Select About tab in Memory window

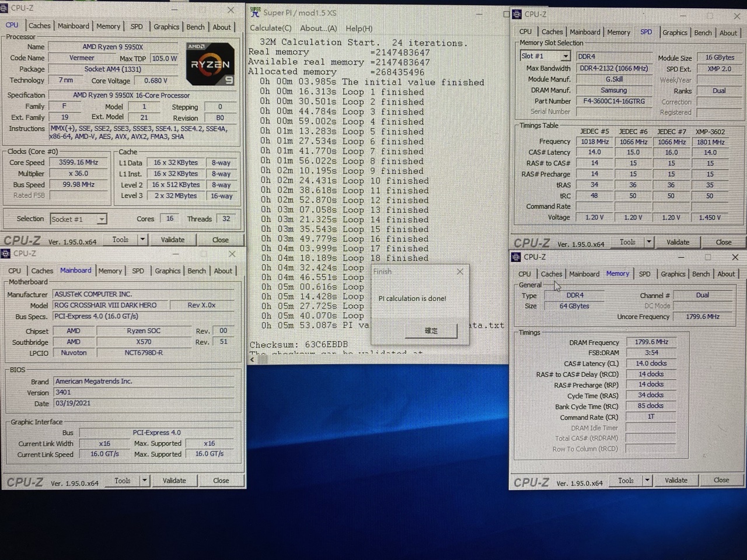726,274
